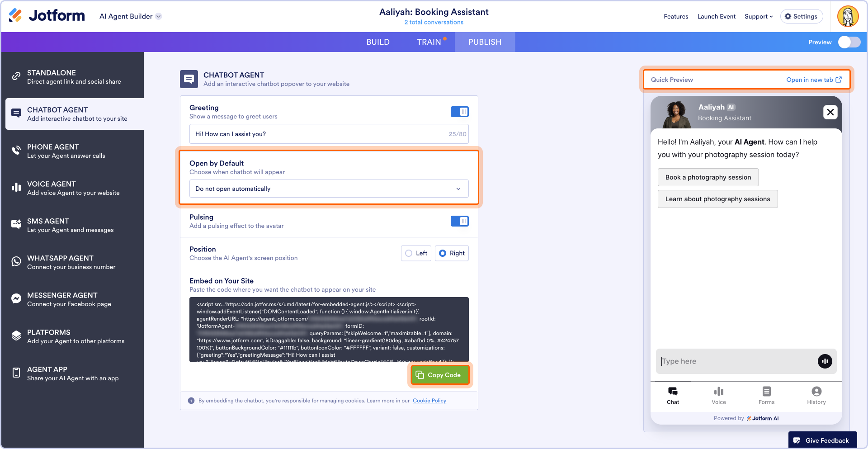Turn on the Preview toggle
Viewport: 868px width, 449px height.
click(849, 42)
